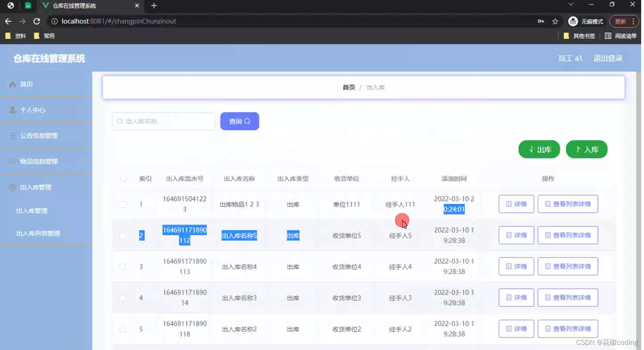Click the green 入库 button
The width and height of the screenshot is (644, 350).
587,149
